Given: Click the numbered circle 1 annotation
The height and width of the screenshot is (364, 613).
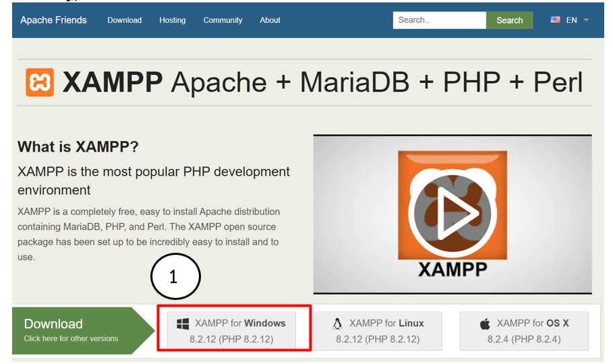Looking at the screenshot, I should 175,277.
